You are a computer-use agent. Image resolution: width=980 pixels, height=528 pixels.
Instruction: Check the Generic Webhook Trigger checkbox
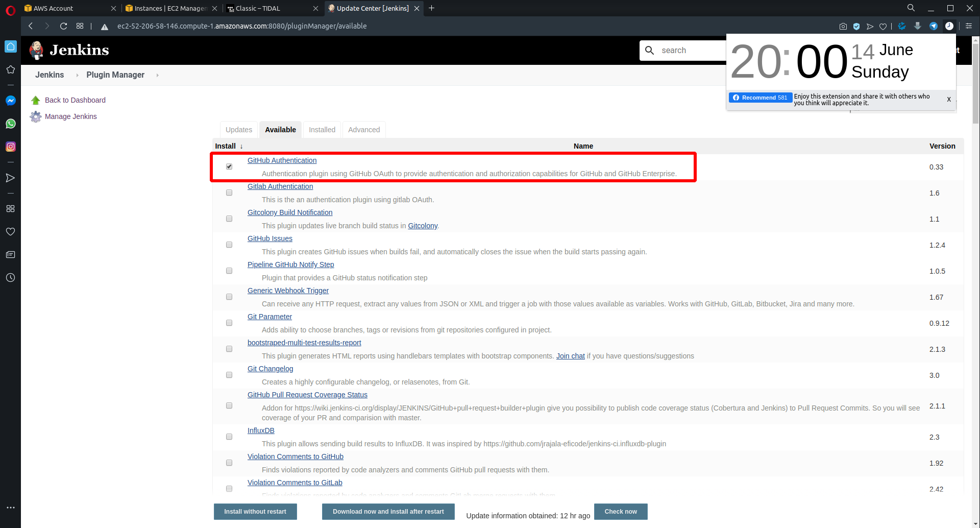coord(229,297)
